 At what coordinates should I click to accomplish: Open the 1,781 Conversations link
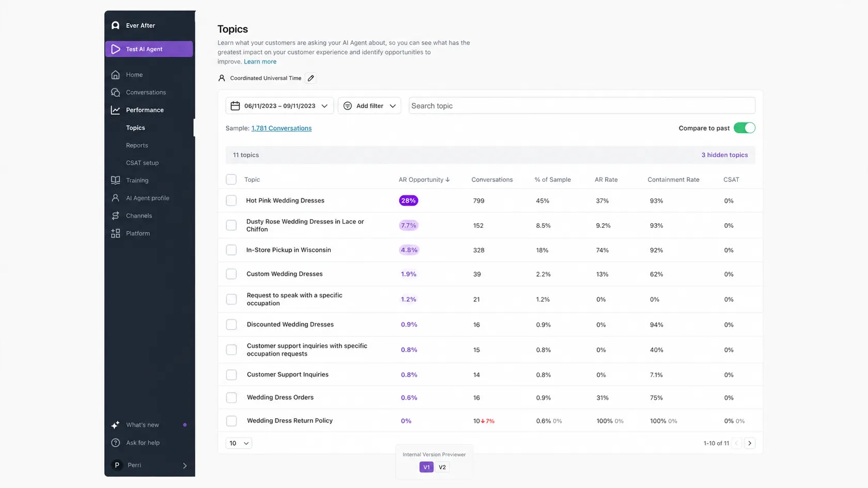pyautogui.click(x=282, y=128)
